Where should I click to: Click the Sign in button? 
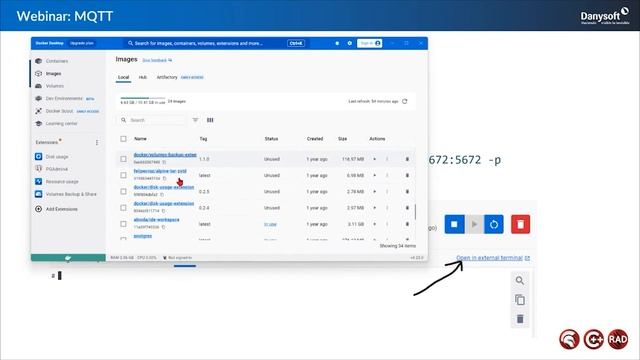(x=369, y=43)
